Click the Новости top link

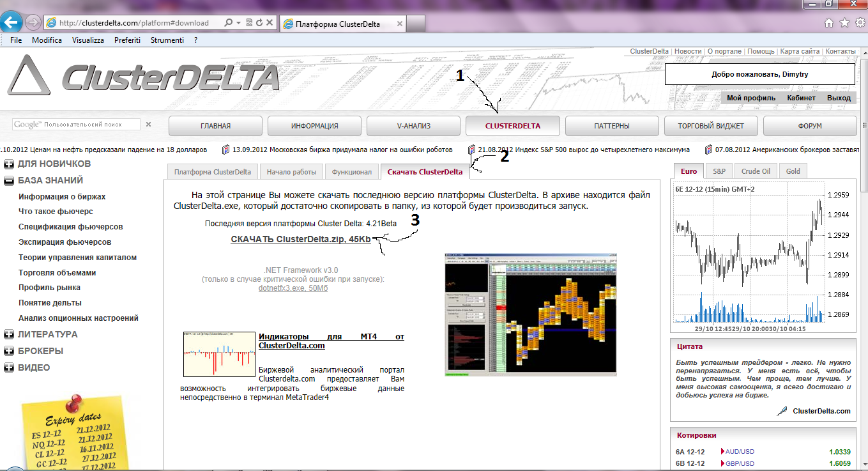(688, 51)
